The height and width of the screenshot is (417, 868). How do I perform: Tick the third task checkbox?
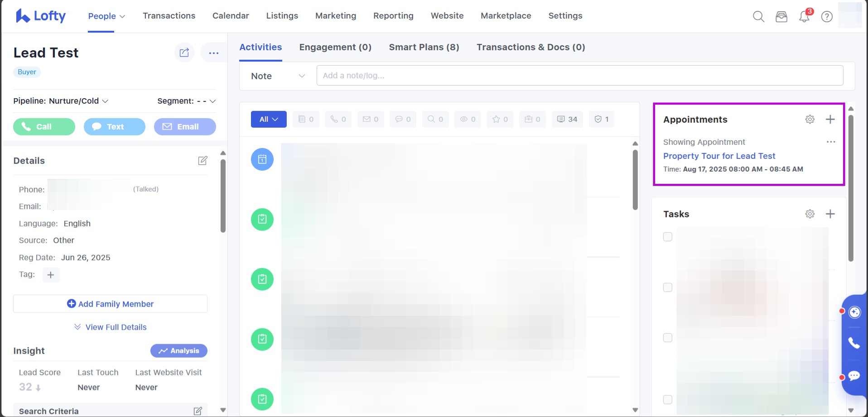pyautogui.click(x=668, y=338)
